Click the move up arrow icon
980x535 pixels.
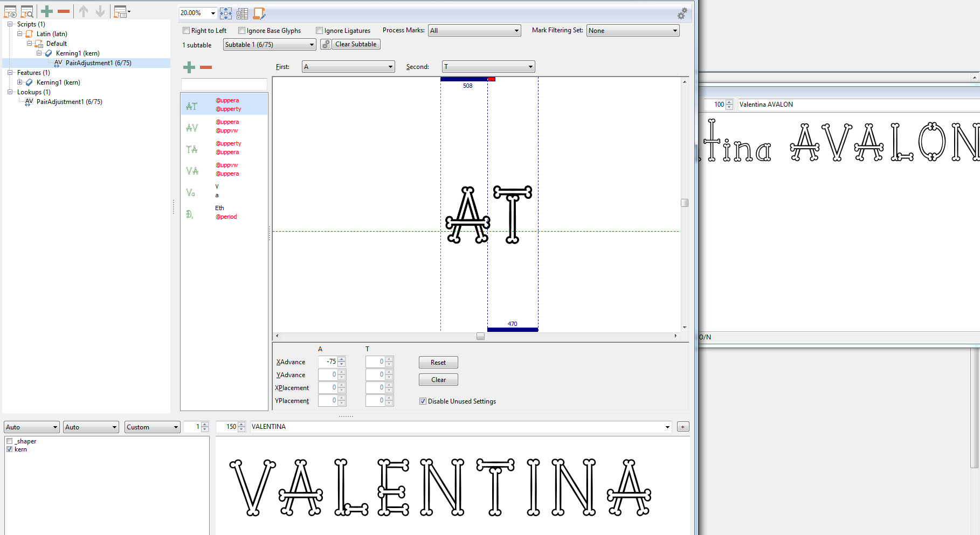84,11
